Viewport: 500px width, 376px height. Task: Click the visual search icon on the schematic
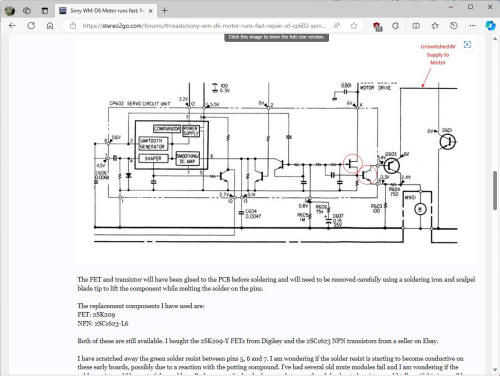pos(467,45)
